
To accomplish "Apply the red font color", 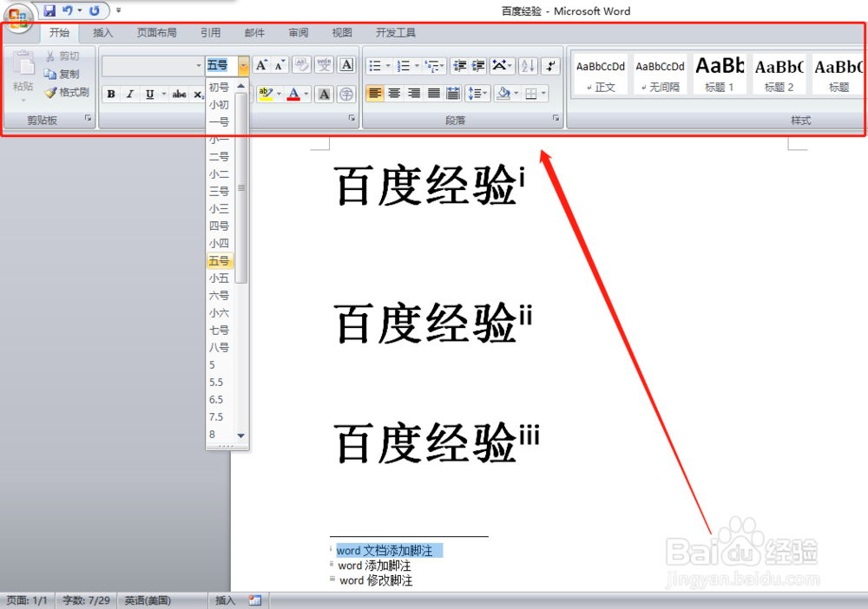I will [294, 94].
